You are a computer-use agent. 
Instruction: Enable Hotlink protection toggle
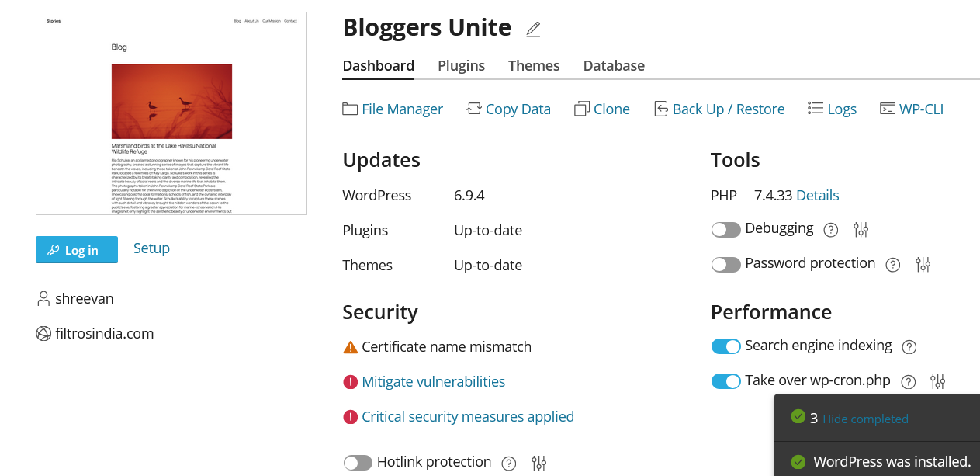click(x=358, y=463)
